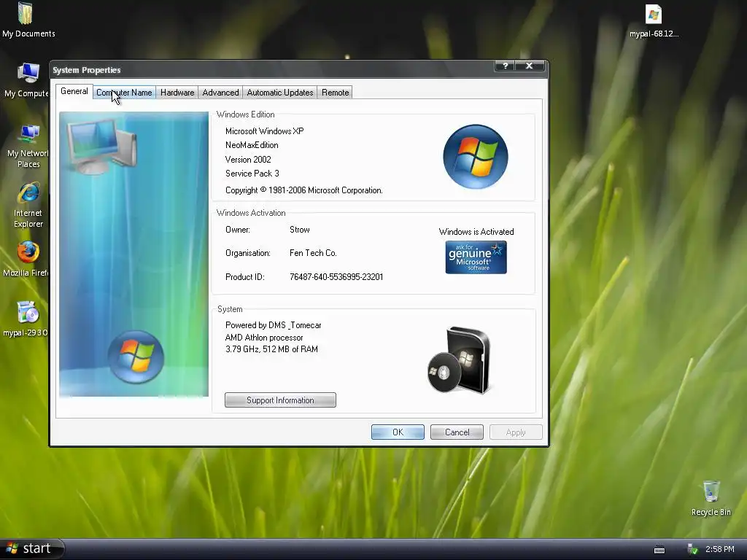Click the Windows logo orb in Windows Edition
Screen dimensions: 747x560
[x=476, y=157]
